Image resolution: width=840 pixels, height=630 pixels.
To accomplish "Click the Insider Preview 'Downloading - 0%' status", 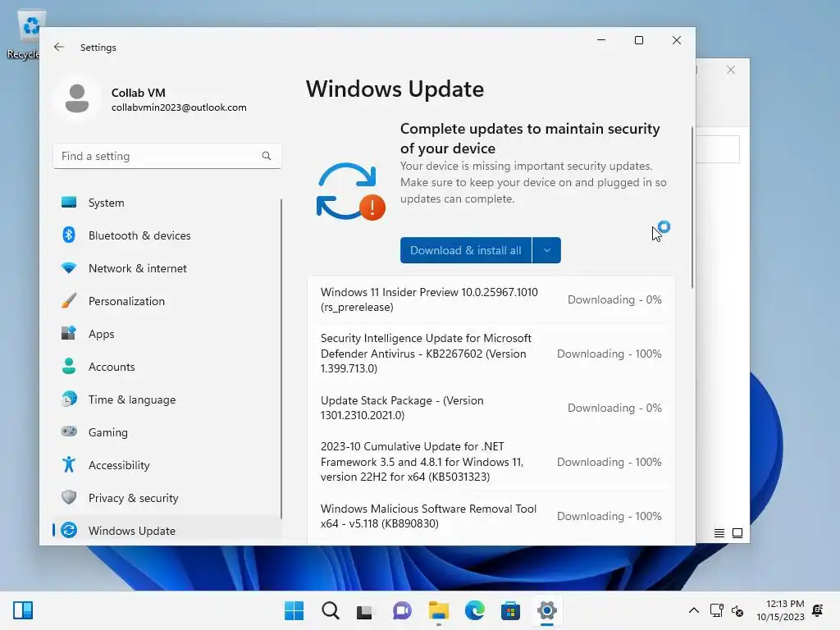I will pos(614,299).
